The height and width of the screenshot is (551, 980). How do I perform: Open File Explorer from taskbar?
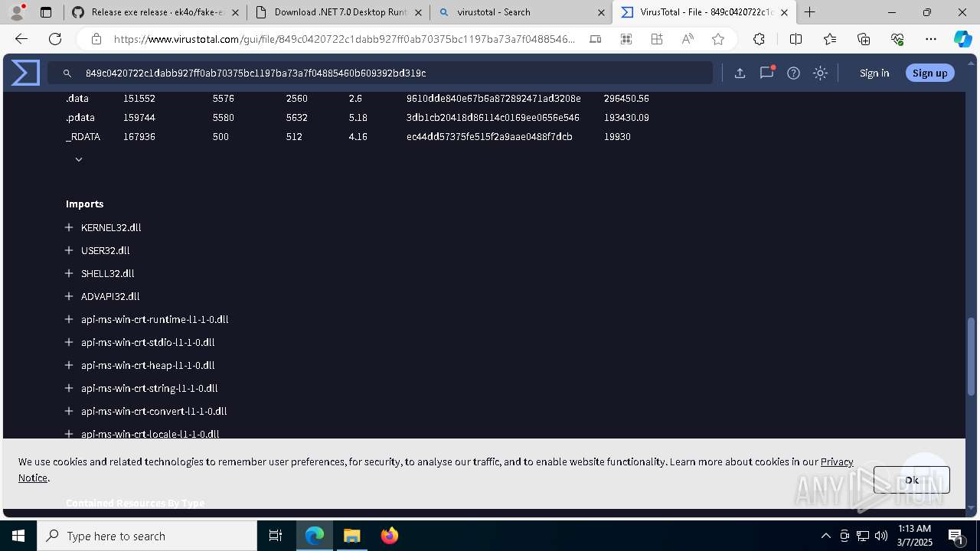point(351,536)
